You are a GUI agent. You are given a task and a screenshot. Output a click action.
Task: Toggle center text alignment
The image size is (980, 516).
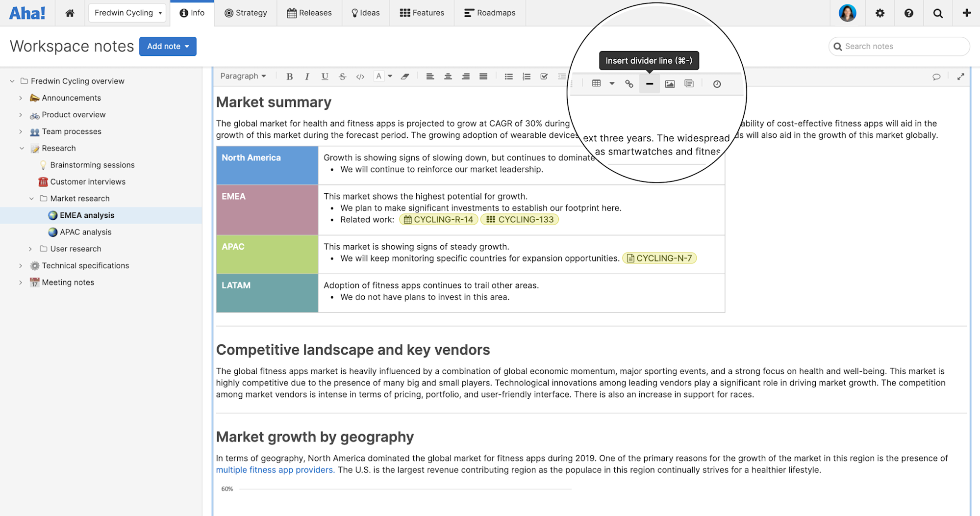(x=448, y=76)
